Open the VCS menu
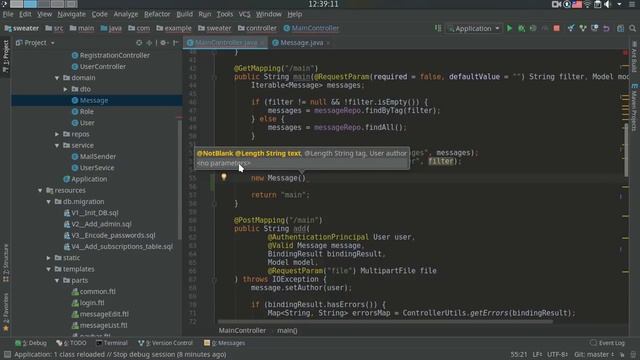Image resolution: width=640 pixels, height=360 pixels. [x=244, y=14]
